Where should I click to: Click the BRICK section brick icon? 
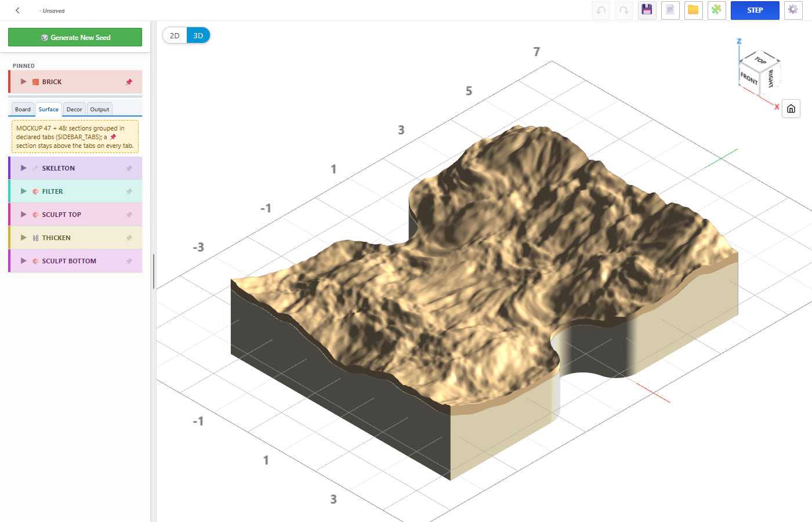(36, 82)
